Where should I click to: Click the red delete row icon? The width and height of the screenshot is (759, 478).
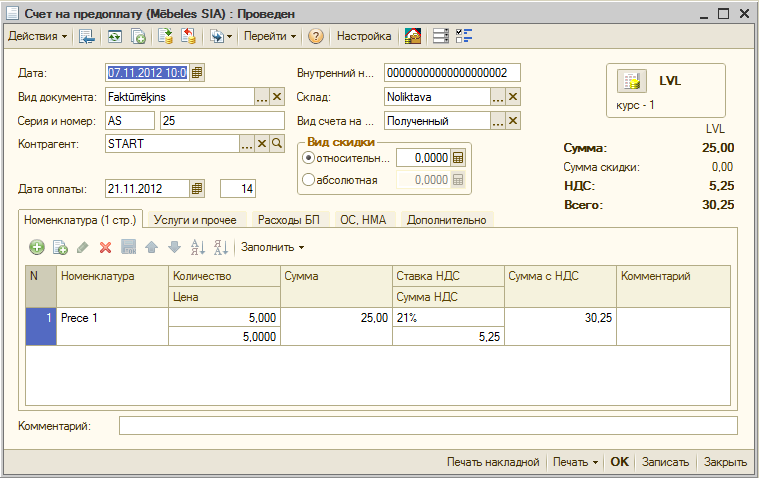click(x=105, y=247)
